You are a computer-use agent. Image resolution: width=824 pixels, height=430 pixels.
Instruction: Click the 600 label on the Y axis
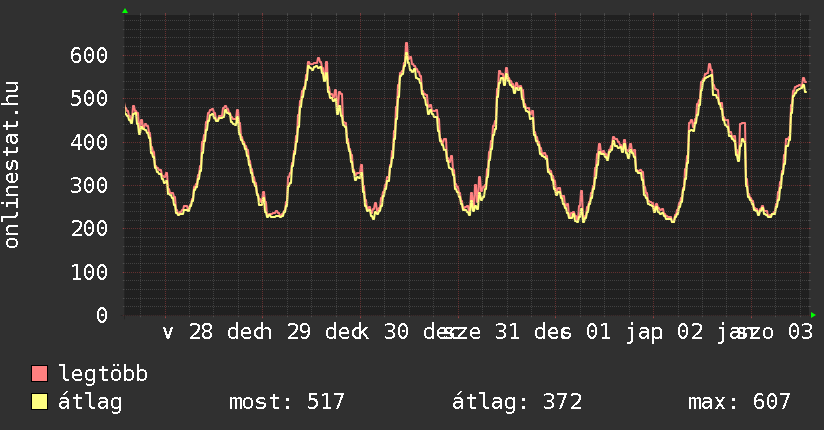pos(90,55)
